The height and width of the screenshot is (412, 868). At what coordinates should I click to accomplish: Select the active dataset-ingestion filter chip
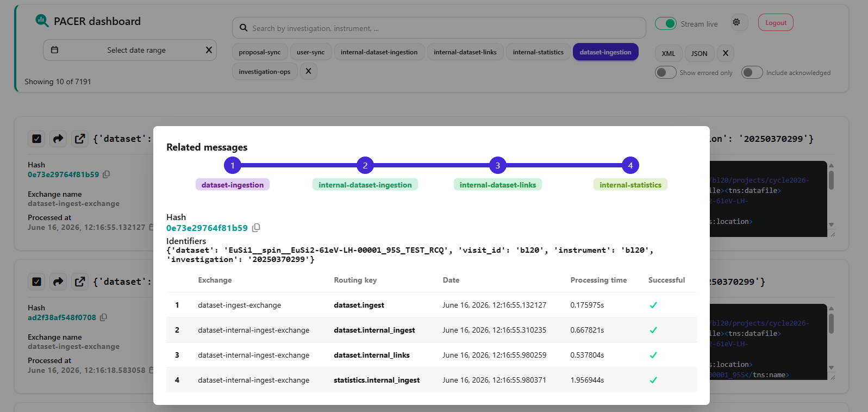pos(605,52)
